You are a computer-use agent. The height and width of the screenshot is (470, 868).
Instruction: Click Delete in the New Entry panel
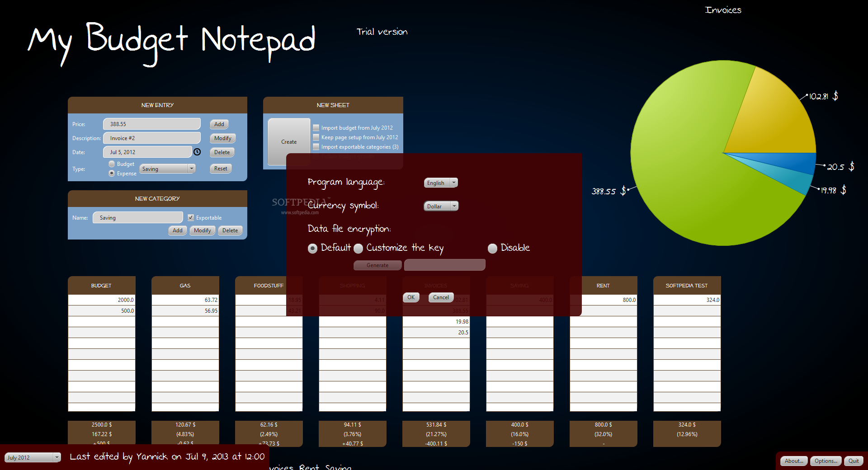(222, 152)
